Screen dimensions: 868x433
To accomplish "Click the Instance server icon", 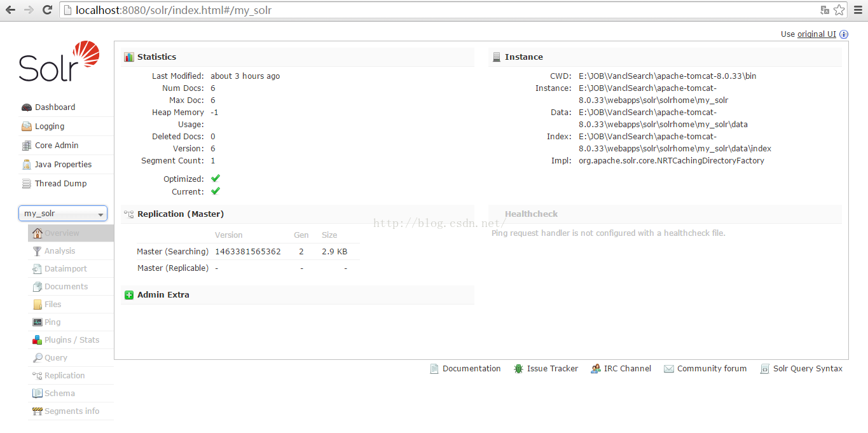I will pyautogui.click(x=497, y=57).
